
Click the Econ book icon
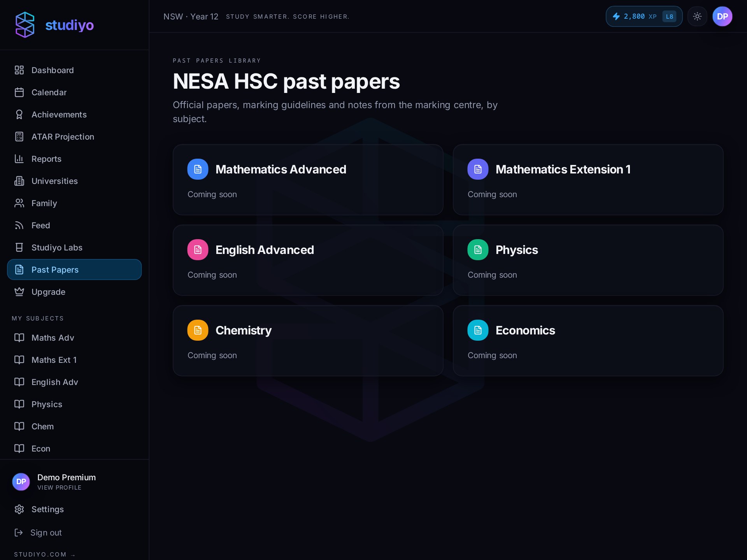(x=19, y=448)
